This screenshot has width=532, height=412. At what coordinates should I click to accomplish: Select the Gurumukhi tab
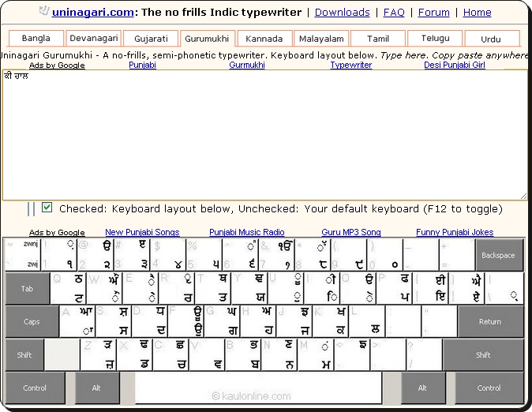(x=207, y=39)
